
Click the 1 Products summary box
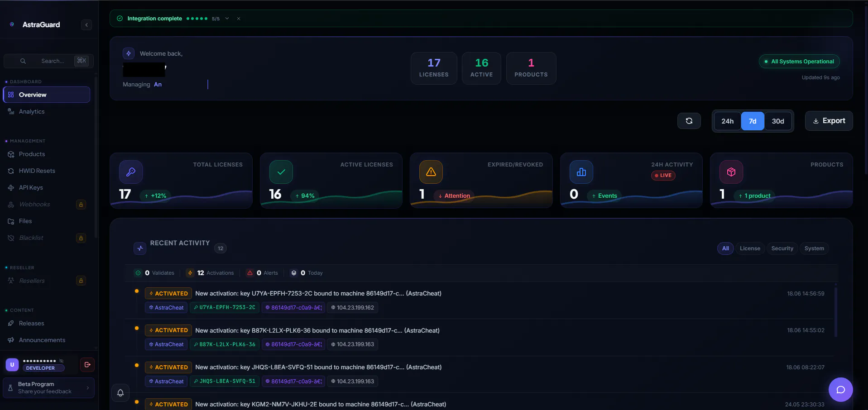click(531, 68)
